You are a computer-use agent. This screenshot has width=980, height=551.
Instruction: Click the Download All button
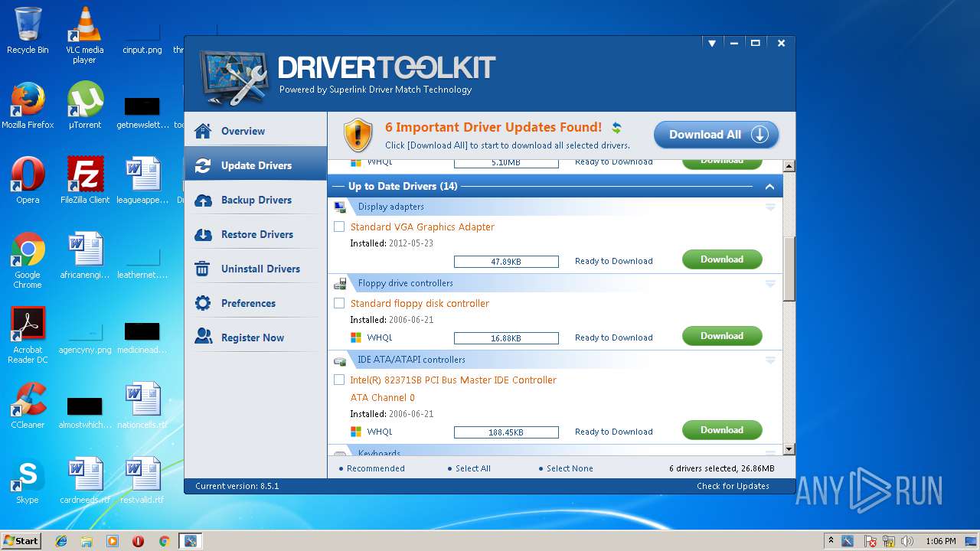[716, 135]
